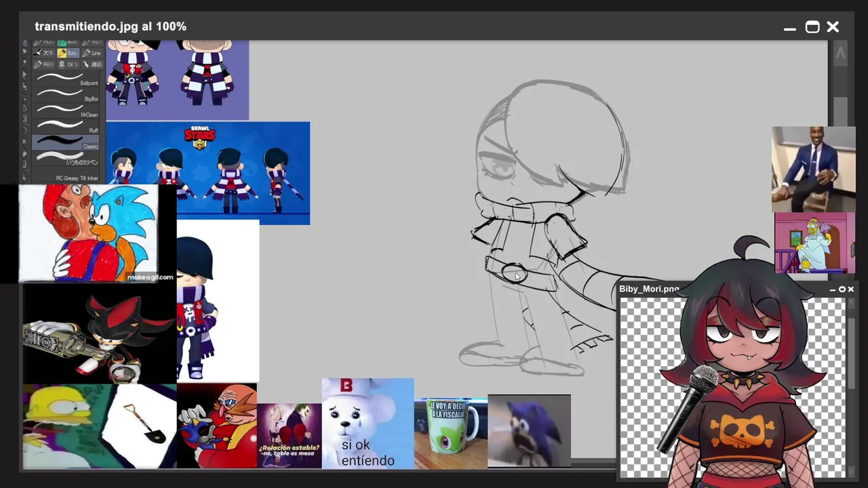The image size is (868, 488).
Task: Close the Biby_Mori.png window
Action: [x=850, y=289]
